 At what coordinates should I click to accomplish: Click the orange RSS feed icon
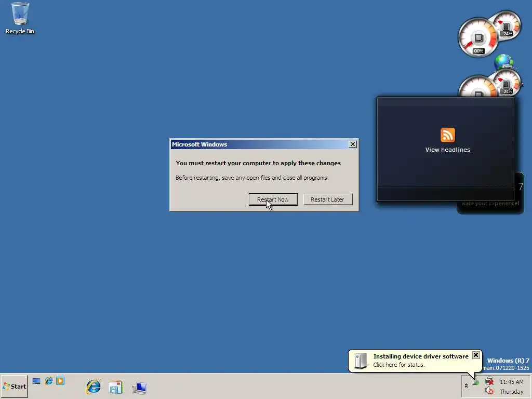coord(447,135)
